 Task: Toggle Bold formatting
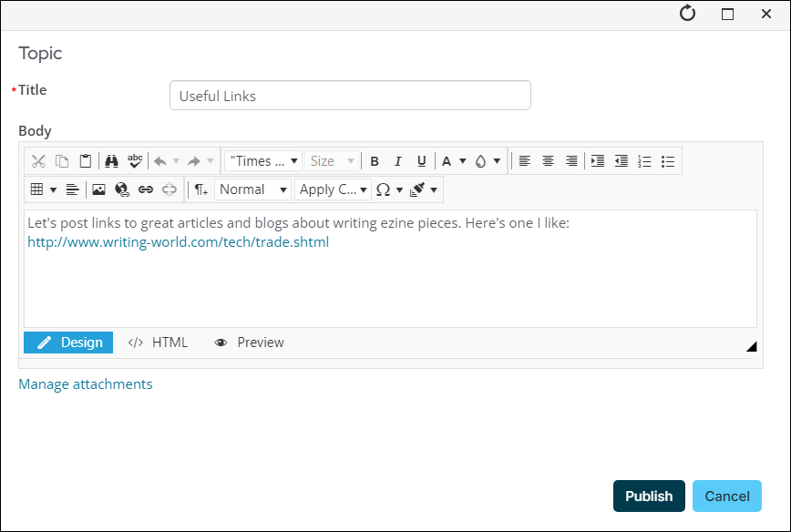[x=375, y=161]
